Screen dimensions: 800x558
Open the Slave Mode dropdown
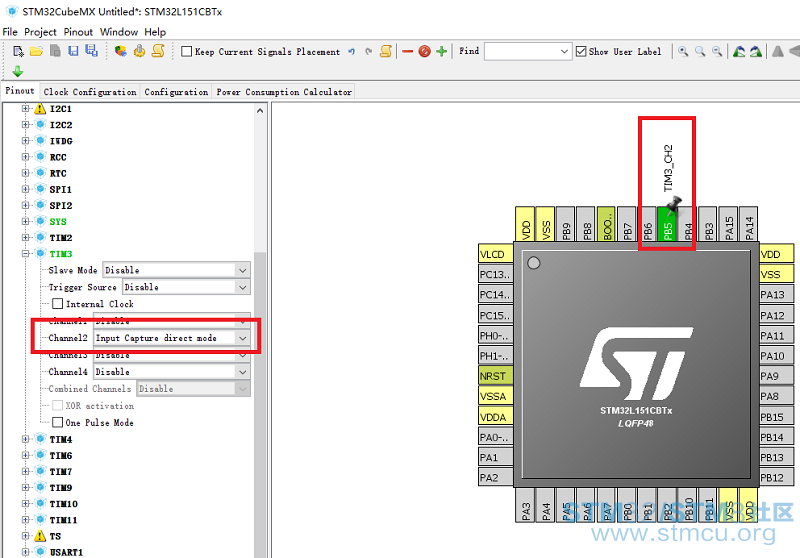pos(243,270)
